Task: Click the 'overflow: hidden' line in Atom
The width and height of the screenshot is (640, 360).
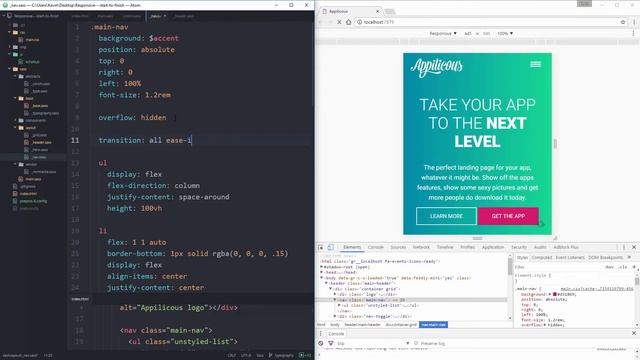Action: (x=132, y=118)
